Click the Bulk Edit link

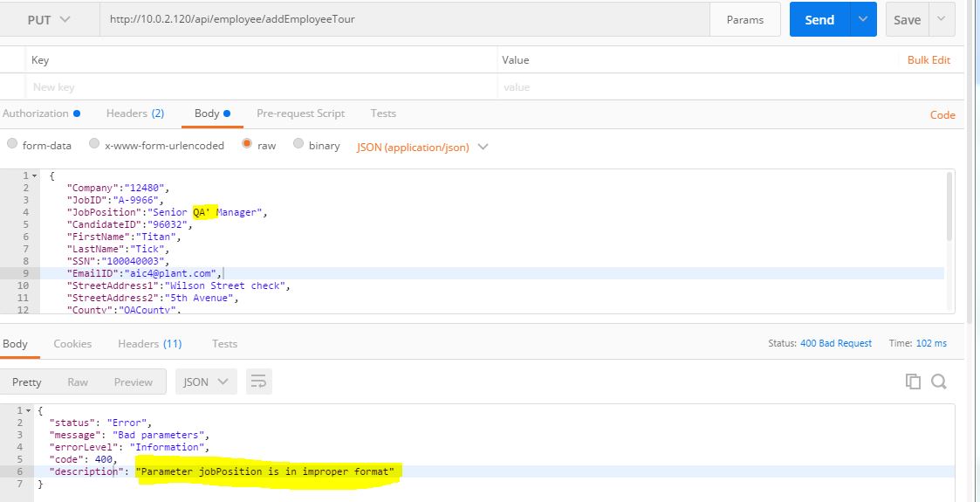click(x=929, y=60)
